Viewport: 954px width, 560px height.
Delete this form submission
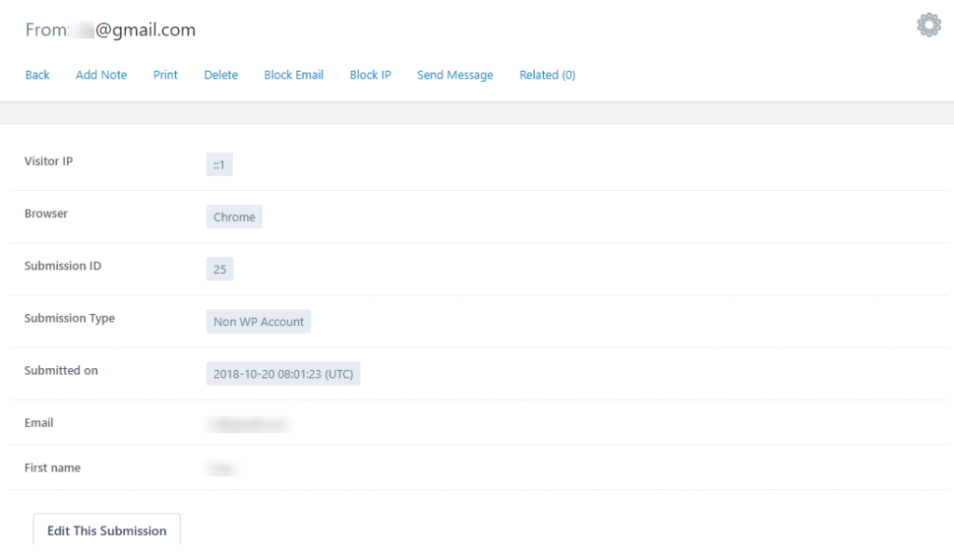click(221, 75)
